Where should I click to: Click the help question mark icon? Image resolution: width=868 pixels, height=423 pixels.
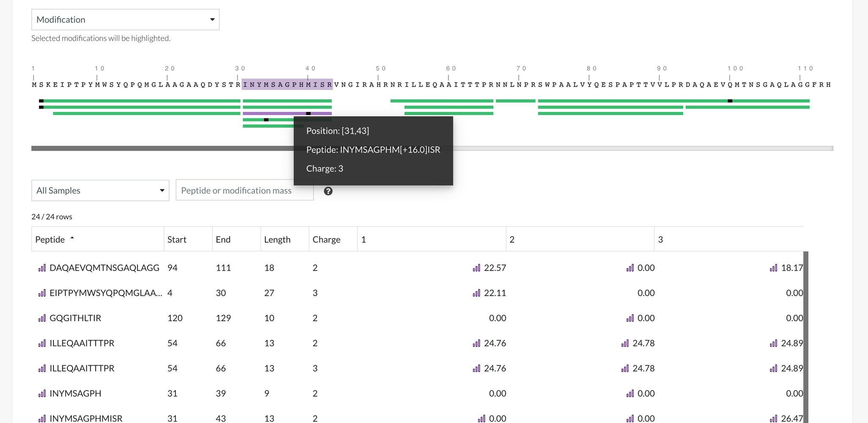pos(328,191)
